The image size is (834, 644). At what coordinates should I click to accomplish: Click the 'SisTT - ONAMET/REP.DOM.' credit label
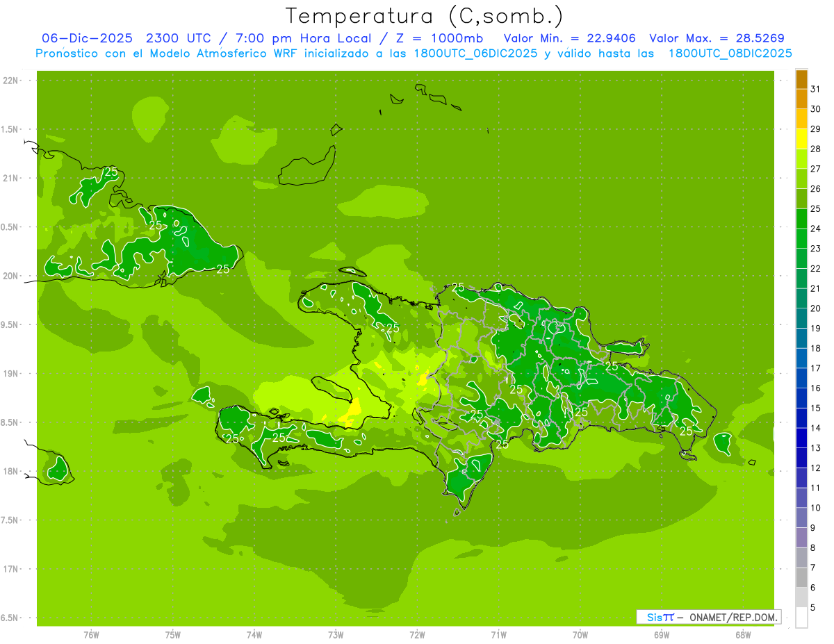pyautogui.click(x=708, y=617)
